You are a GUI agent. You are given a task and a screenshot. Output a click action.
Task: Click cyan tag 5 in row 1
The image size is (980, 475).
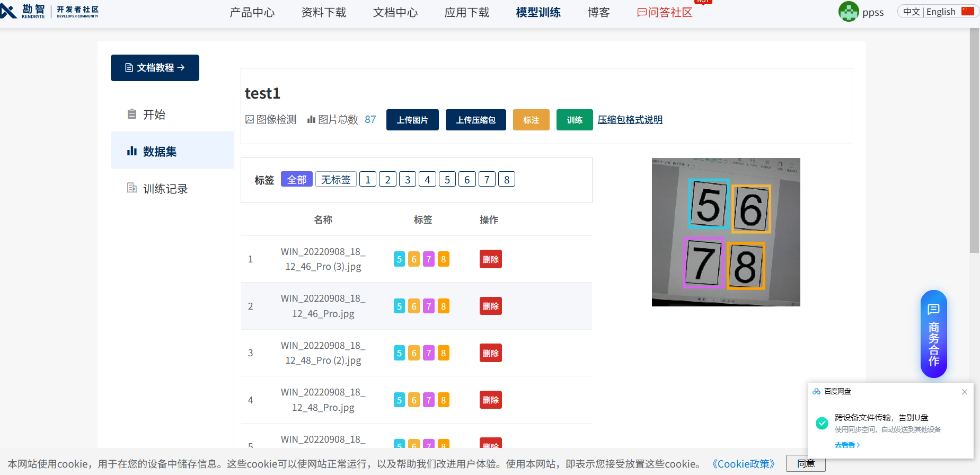coord(400,259)
